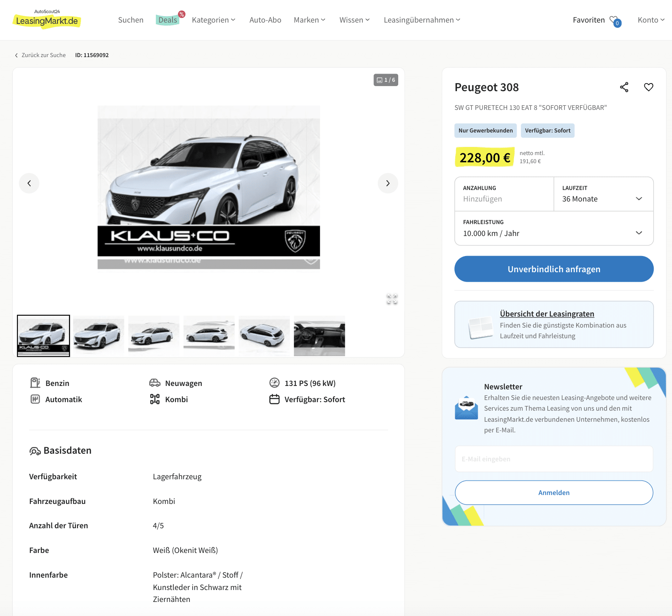672x616 pixels.
Task: Open the Deals nav item
Action: tap(167, 20)
